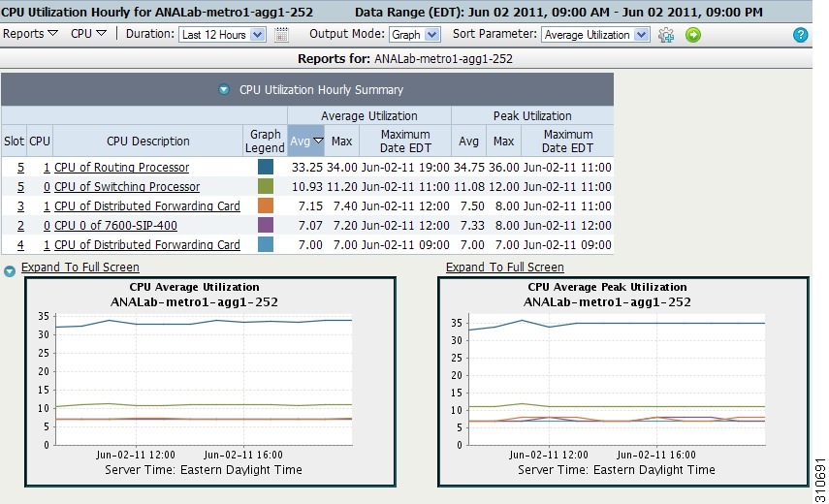Expand CPU Average Peak Utilization chart to full screen

(x=505, y=268)
